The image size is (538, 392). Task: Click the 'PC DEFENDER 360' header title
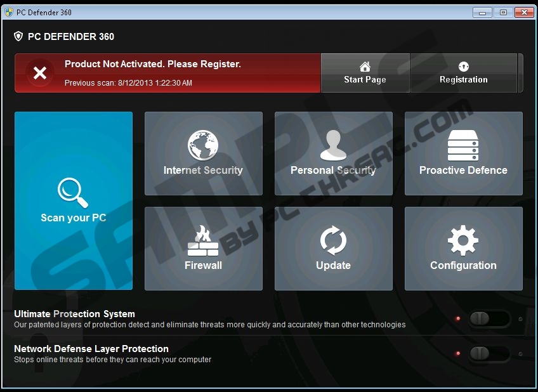point(71,37)
